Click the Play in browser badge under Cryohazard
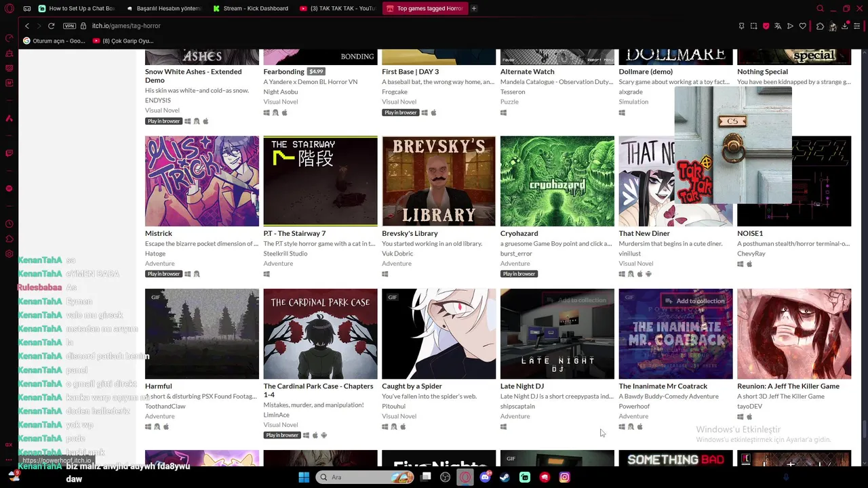Image resolution: width=868 pixels, height=488 pixels. click(519, 274)
